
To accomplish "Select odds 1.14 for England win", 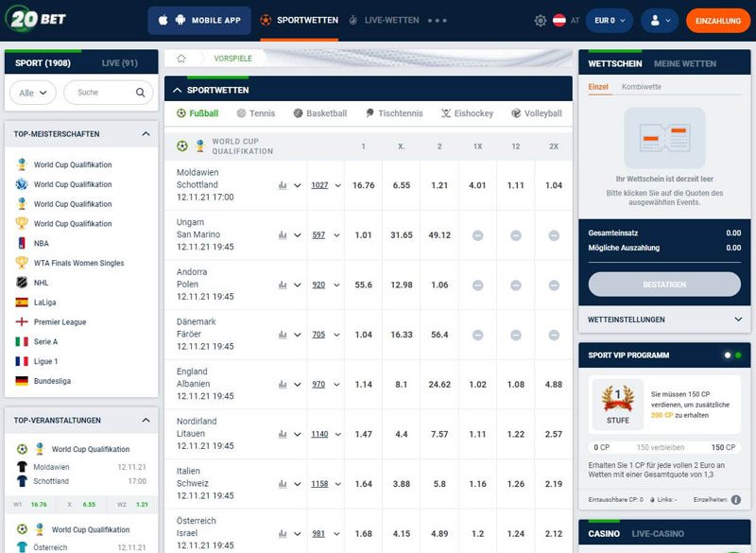I will click(363, 385).
